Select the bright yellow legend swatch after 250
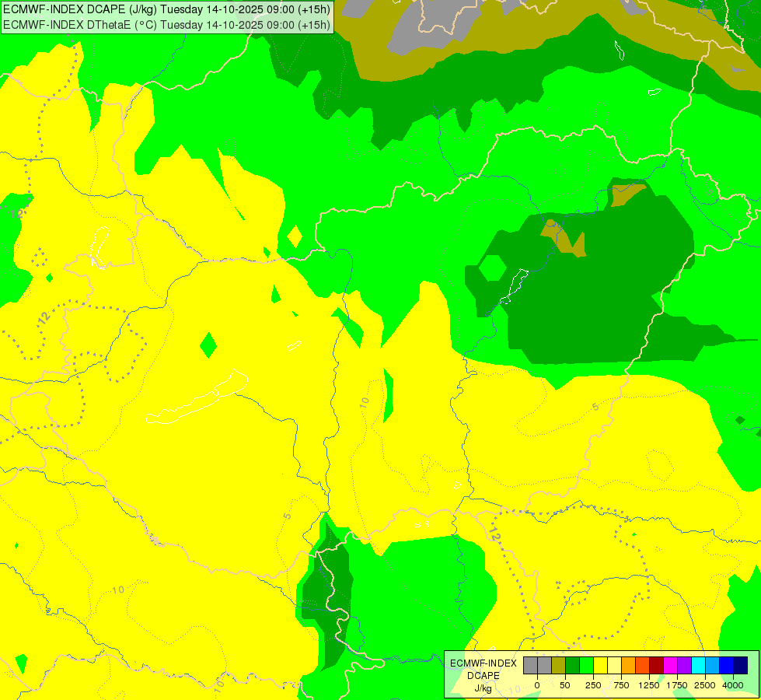This screenshot has height=700, width=761. point(600,665)
